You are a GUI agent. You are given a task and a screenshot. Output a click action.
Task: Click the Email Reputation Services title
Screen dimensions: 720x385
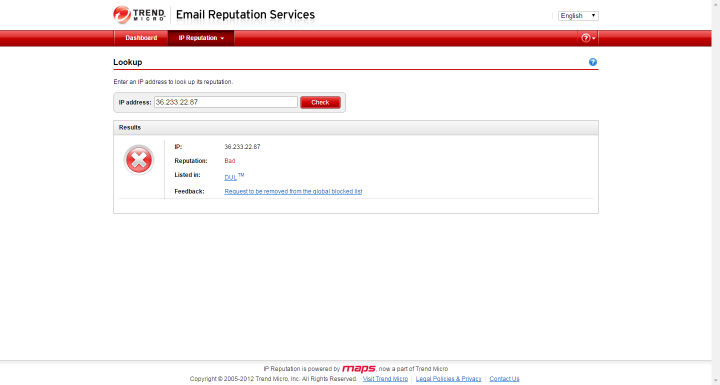pos(245,15)
